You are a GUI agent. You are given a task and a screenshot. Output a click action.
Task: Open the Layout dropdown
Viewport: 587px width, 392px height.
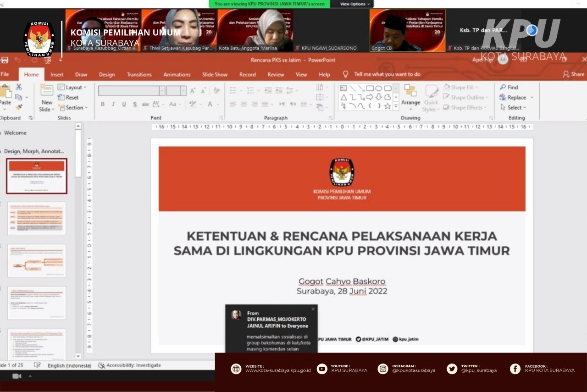(x=72, y=87)
